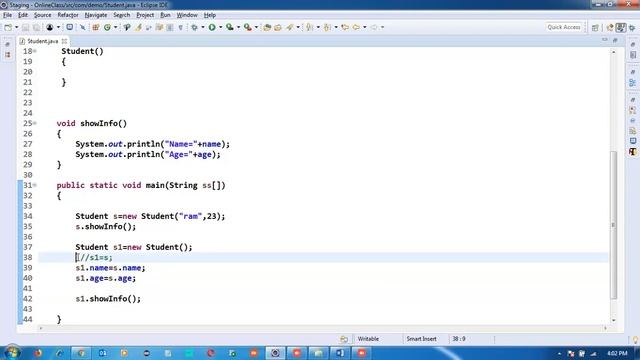
Task: Click the Open Perspective icon
Action: (595, 27)
